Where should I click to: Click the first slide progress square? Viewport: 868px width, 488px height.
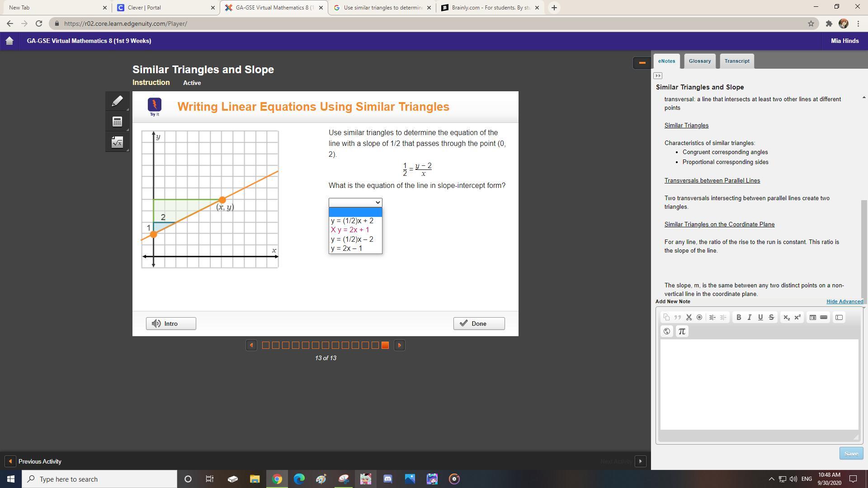[266, 346]
